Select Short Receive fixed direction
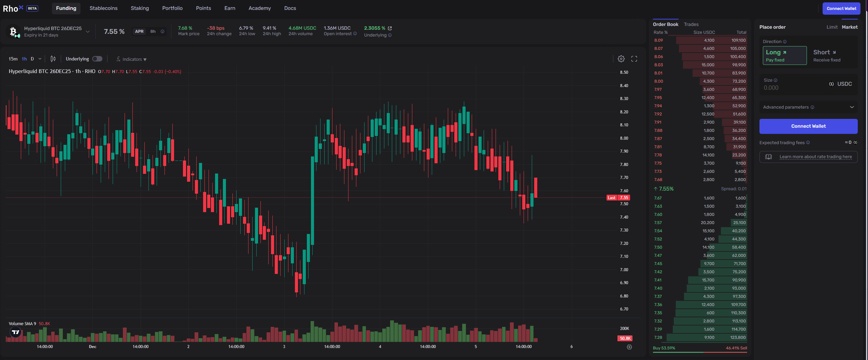 [833, 55]
